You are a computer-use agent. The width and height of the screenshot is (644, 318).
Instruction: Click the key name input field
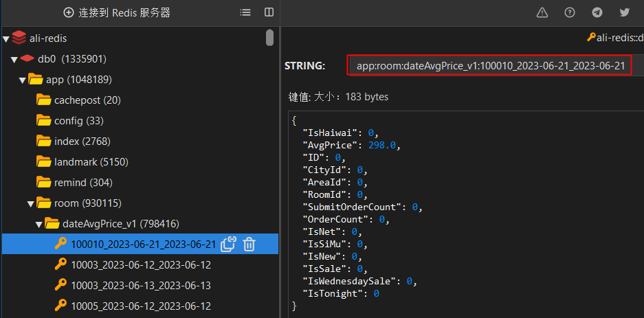tap(489, 66)
